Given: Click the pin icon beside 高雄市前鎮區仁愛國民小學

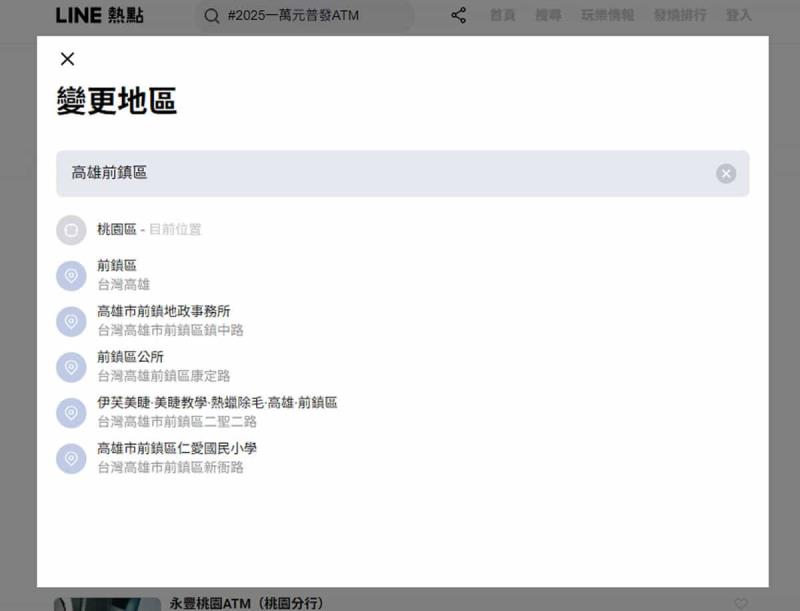Looking at the screenshot, I should tap(70, 457).
